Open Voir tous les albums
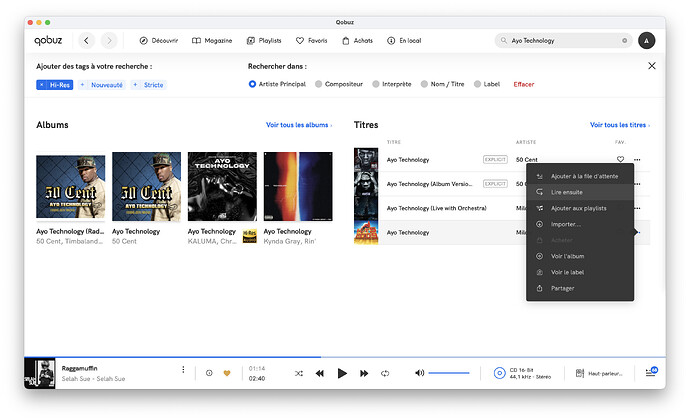This screenshot has width=690, height=420. (299, 125)
